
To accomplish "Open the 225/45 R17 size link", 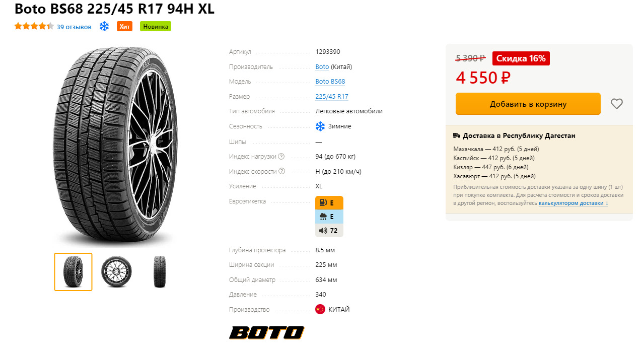I will pyautogui.click(x=332, y=97).
